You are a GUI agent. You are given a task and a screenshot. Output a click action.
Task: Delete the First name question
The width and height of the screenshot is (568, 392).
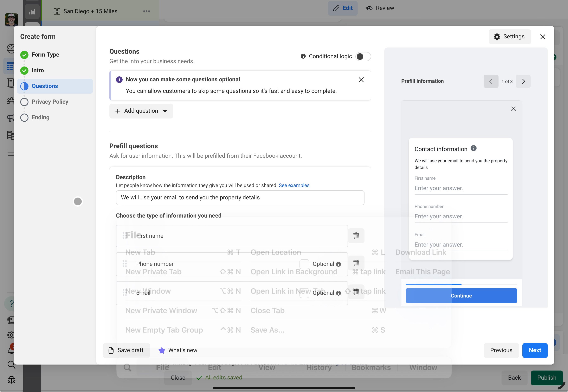(x=356, y=236)
